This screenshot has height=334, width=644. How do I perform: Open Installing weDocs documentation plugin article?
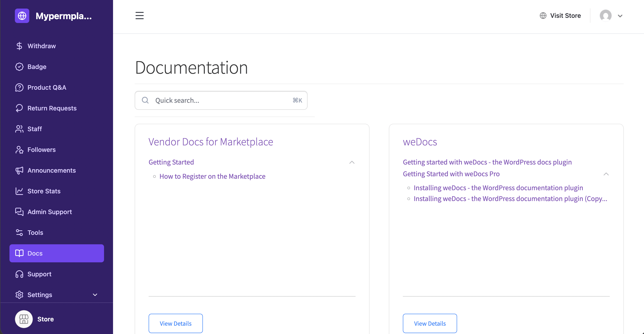click(x=498, y=188)
